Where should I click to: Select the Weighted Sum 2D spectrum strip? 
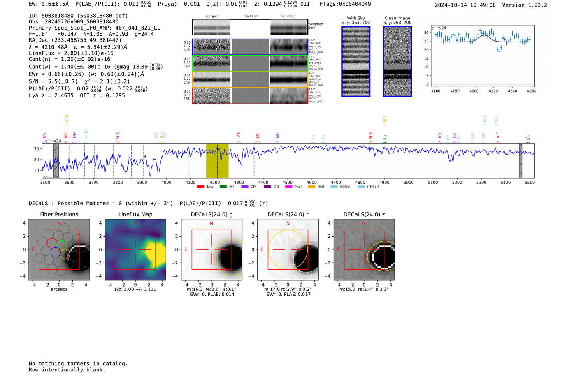coord(250,27)
